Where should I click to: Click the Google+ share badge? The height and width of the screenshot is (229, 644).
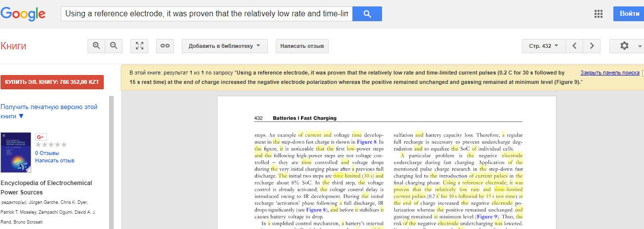pyautogui.click(x=41, y=137)
